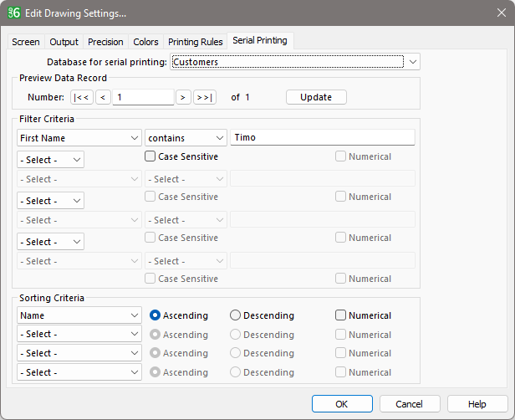Open fourth sorting criteria Select dropdown
This screenshot has height=420, width=515.
coord(79,372)
